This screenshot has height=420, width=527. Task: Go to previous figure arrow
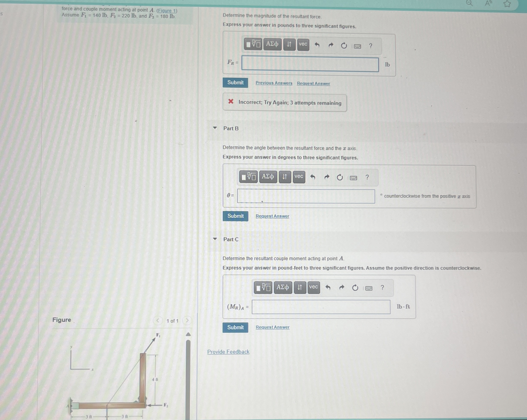[158, 320]
